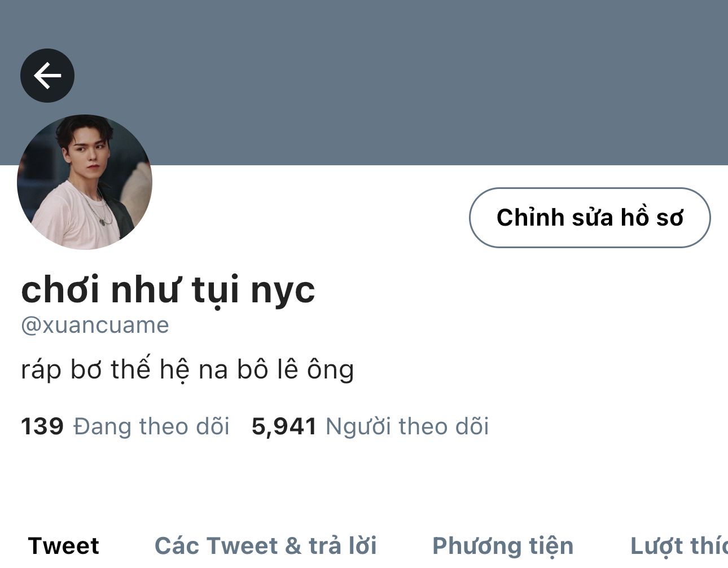Edit profile using the outlined pill button
728x568 pixels.
pos(590,218)
